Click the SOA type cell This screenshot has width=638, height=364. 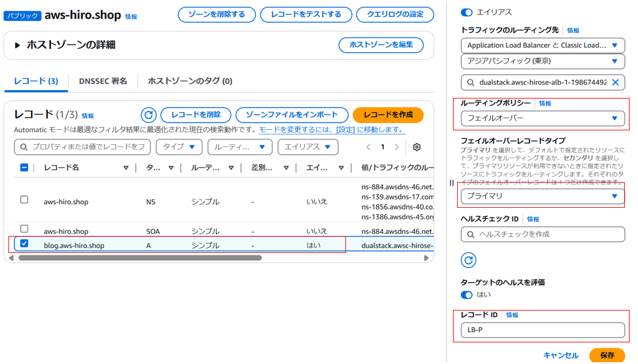pyautogui.click(x=153, y=231)
